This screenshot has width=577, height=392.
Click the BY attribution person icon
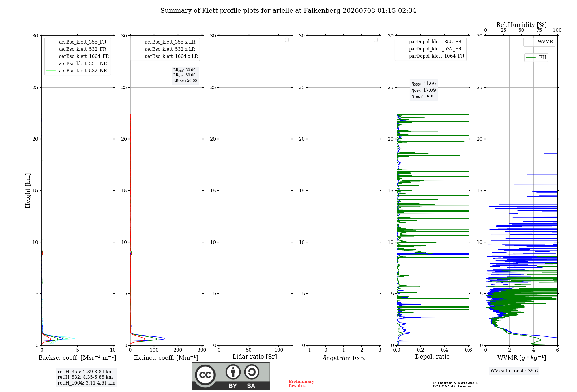click(x=233, y=372)
